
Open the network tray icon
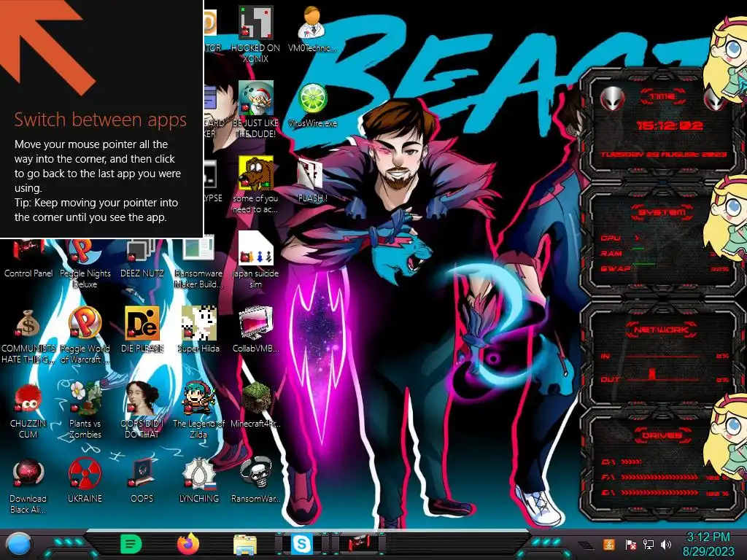(x=648, y=544)
